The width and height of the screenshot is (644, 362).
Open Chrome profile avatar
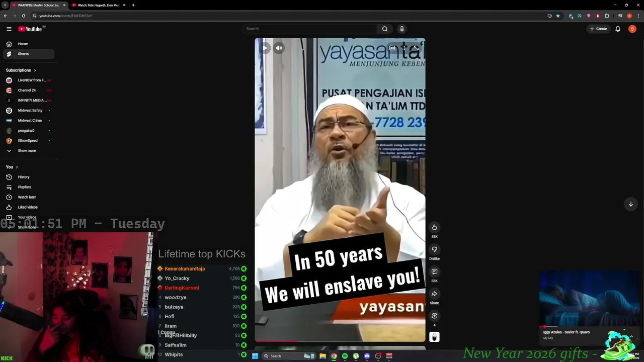pyautogui.click(x=629, y=16)
